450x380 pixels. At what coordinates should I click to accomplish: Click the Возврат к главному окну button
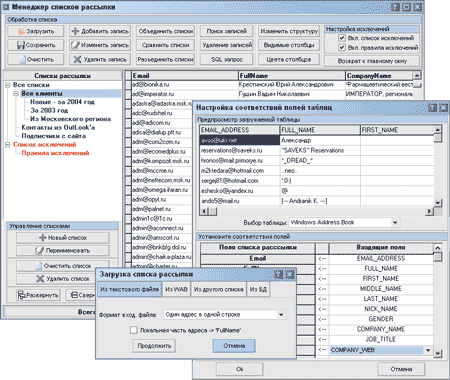pyautogui.click(x=372, y=61)
